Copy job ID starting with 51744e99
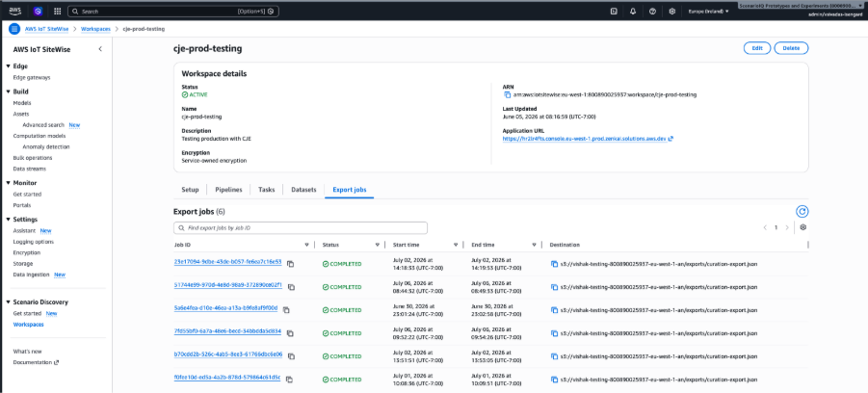868x393 pixels. 291,287
